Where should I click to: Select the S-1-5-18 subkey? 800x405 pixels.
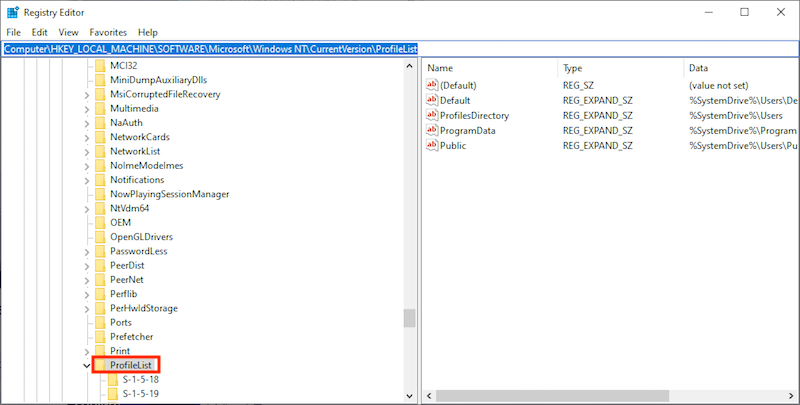(x=140, y=379)
